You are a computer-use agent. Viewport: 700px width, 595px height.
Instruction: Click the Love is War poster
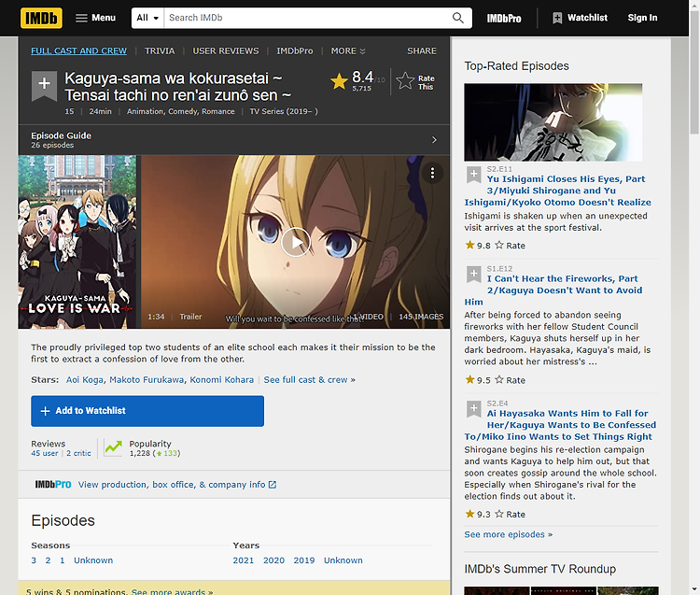click(77, 242)
